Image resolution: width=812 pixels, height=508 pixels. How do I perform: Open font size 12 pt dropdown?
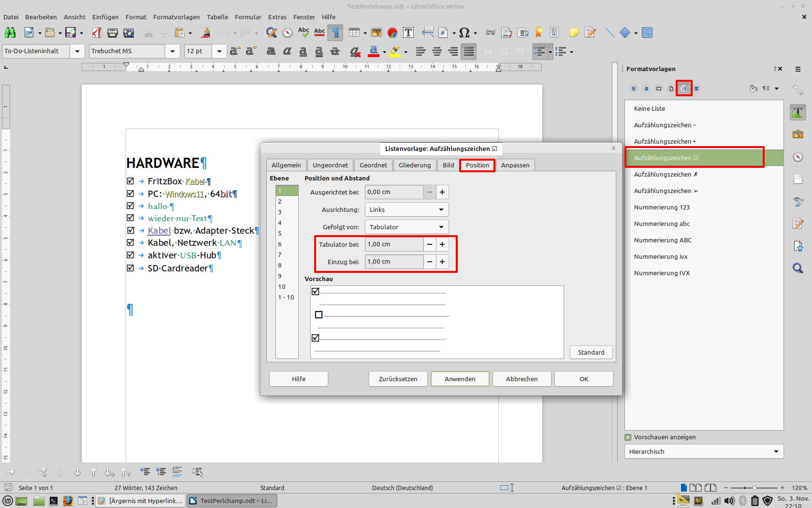coord(219,51)
